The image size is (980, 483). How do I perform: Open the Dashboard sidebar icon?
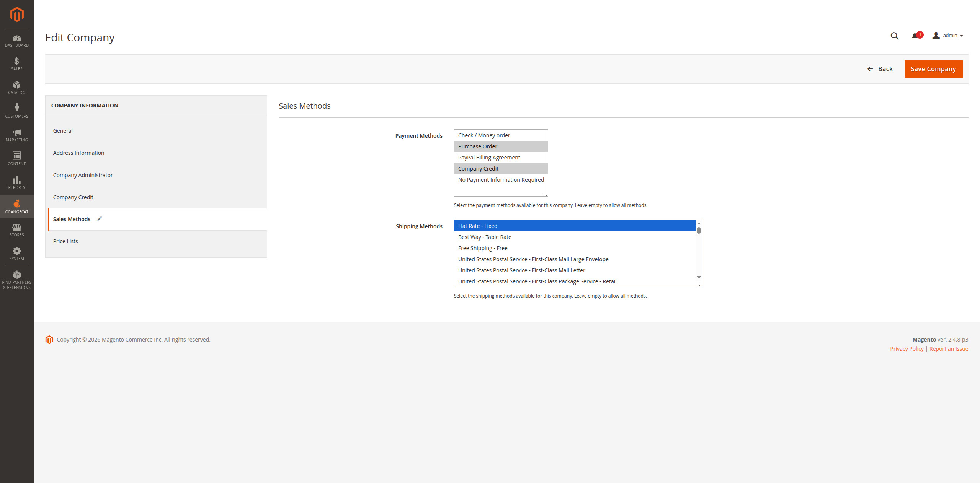16,41
